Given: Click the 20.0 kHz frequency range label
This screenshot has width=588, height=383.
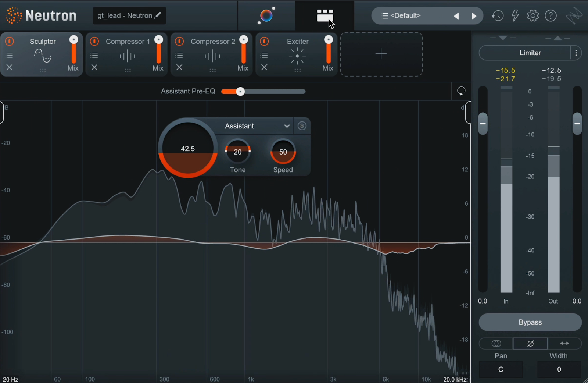Looking at the screenshot, I should 455,379.
